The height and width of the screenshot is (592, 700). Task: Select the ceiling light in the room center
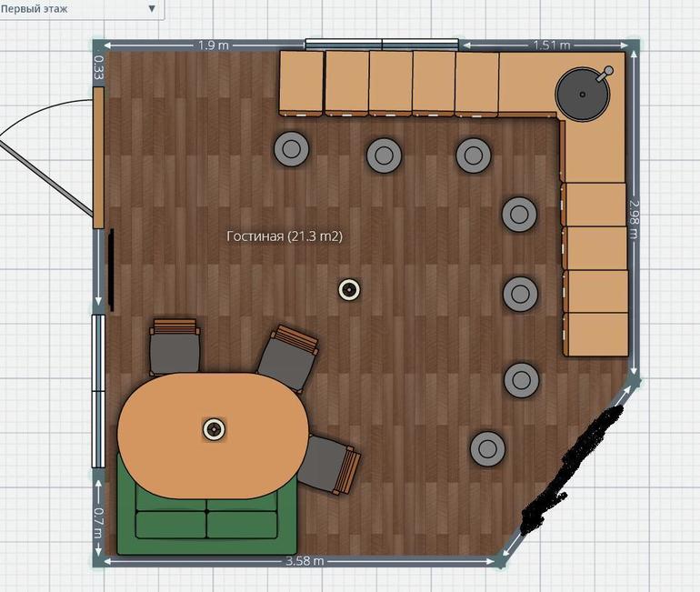coord(350,289)
